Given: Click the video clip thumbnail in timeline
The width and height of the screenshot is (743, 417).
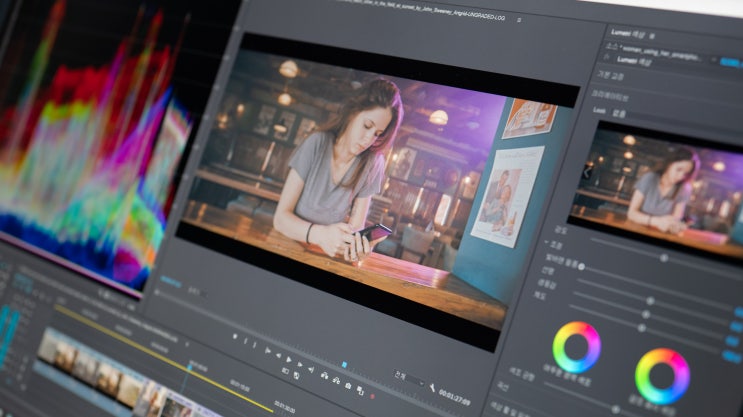Looking at the screenshot, I should tap(90, 367).
